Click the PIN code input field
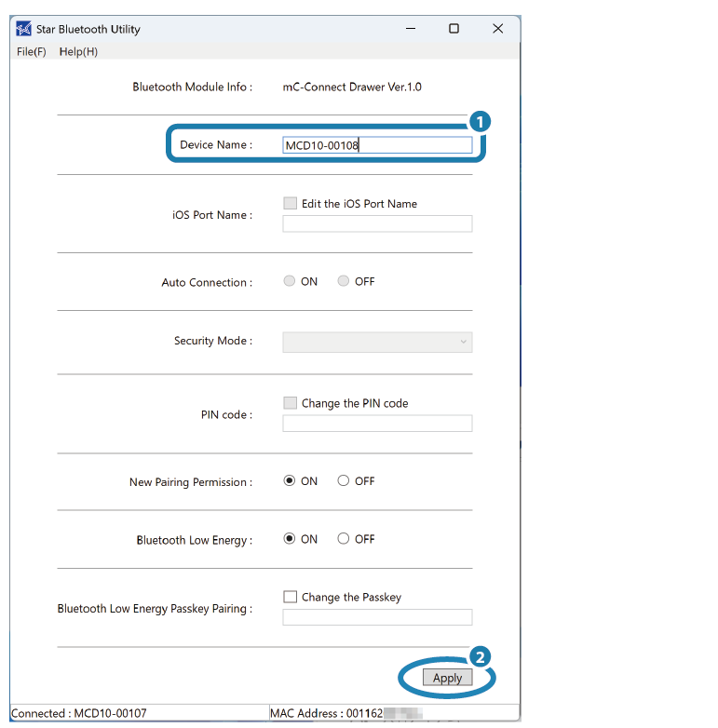The image size is (718, 728). click(377, 424)
